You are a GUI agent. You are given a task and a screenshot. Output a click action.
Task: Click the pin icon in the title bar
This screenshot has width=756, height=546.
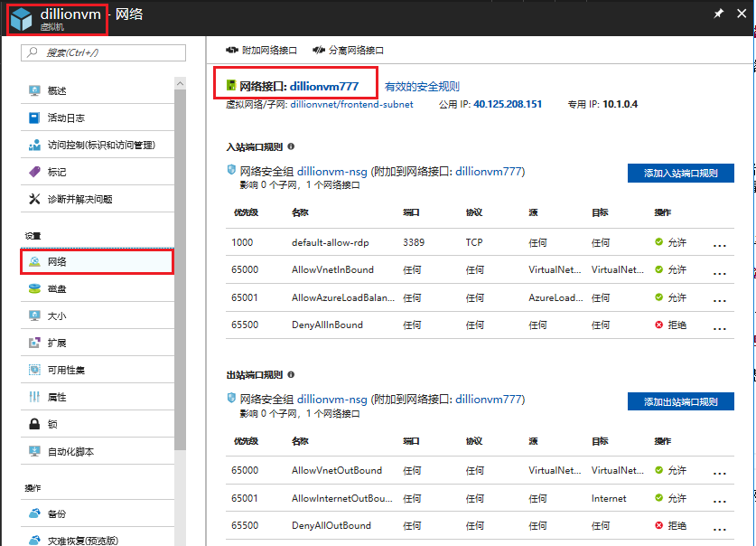718,15
